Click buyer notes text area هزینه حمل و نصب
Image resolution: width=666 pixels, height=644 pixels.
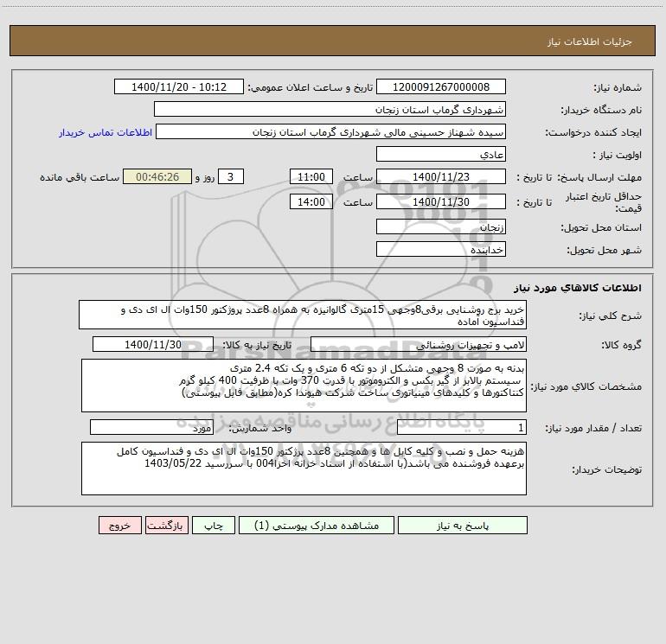304,469
